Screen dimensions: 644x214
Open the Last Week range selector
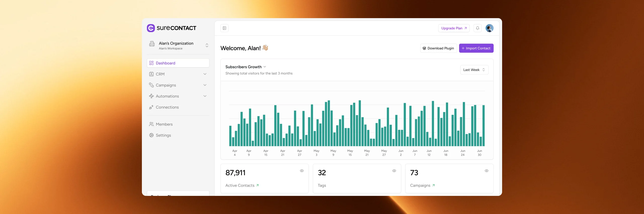point(474,70)
